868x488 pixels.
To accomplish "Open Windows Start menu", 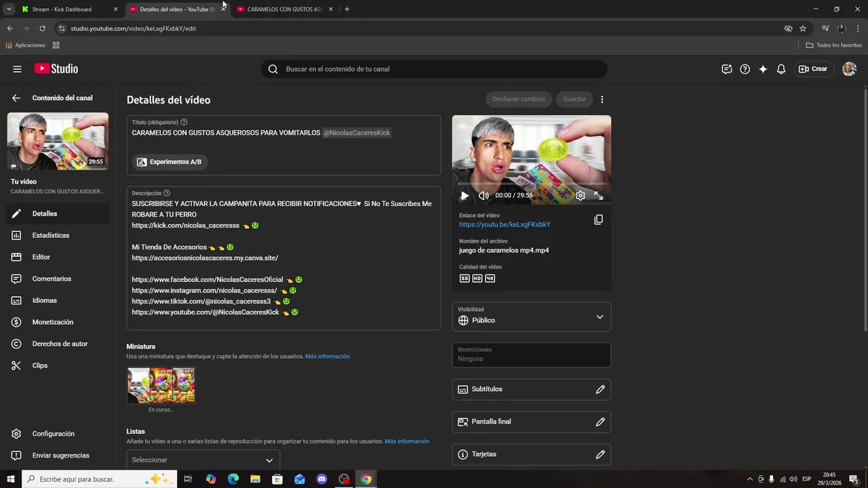I will [x=11, y=479].
